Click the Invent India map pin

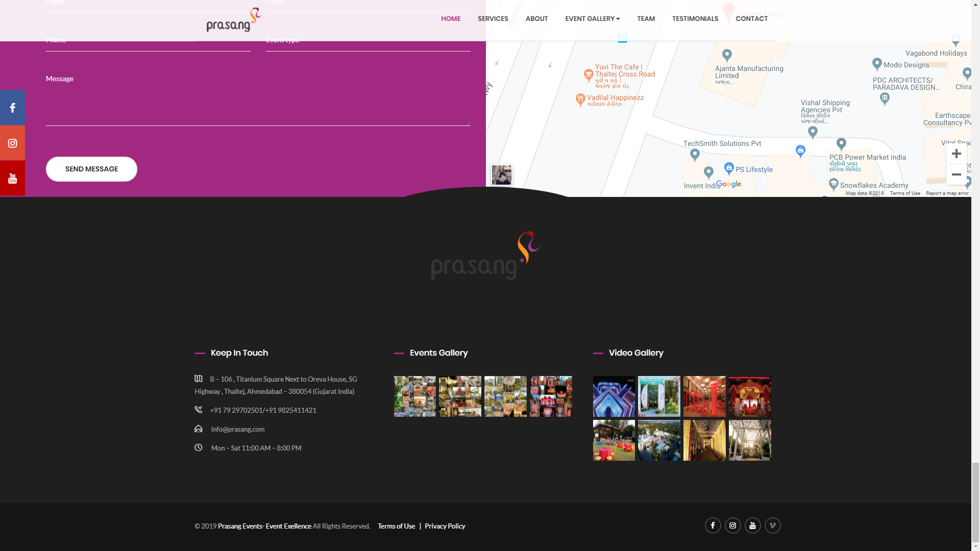click(708, 172)
